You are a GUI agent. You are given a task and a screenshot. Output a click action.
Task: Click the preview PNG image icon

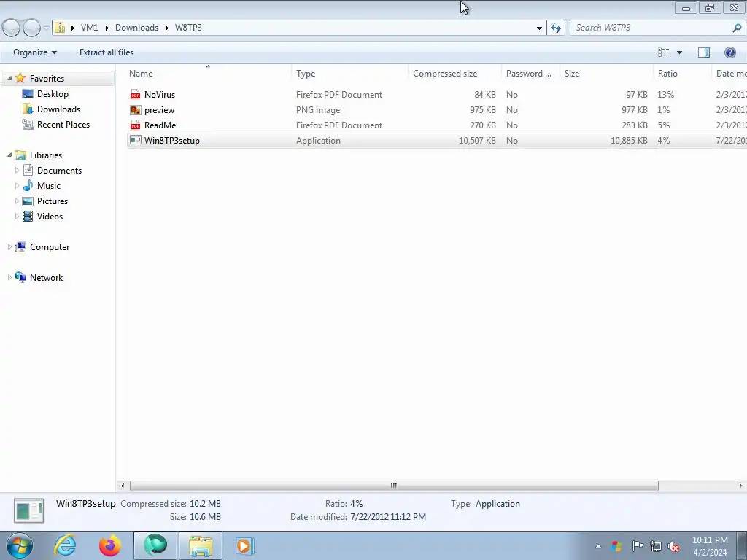point(135,110)
